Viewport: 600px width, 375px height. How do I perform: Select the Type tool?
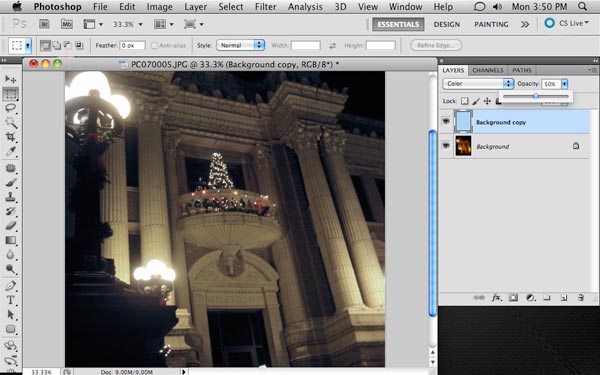tap(10, 300)
